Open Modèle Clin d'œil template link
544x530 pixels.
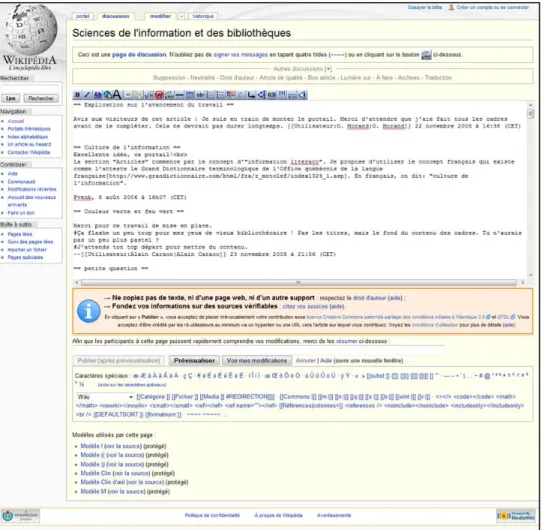click(x=103, y=482)
